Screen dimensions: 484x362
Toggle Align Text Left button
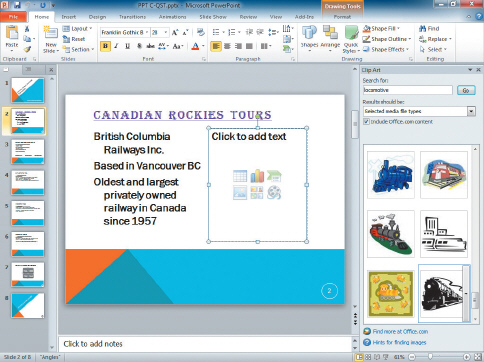[216, 46]
